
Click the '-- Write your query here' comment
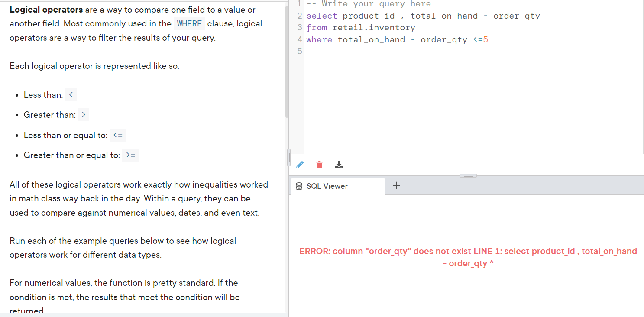(x=369, y=4)
